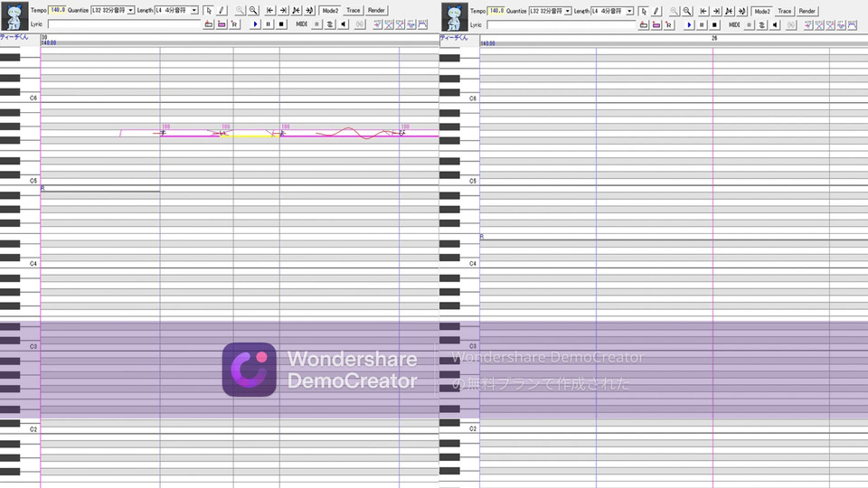This screenshot has height=488, width=868.
Task: Select the pencil tool in right window
Action: [656, 11]
